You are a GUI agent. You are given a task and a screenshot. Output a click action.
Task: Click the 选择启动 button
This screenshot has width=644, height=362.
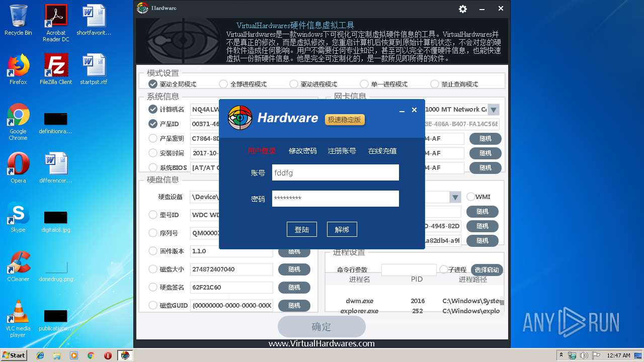[x=487, y=270]
